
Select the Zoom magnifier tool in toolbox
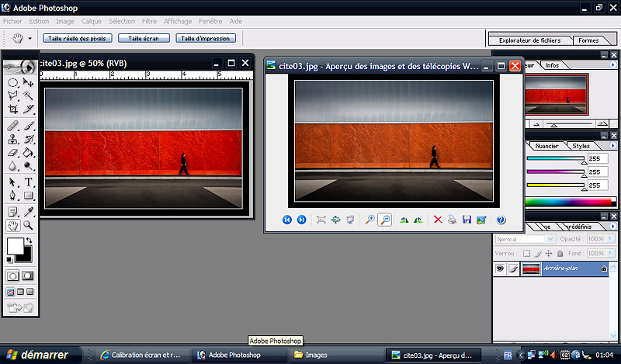point(28,225)
